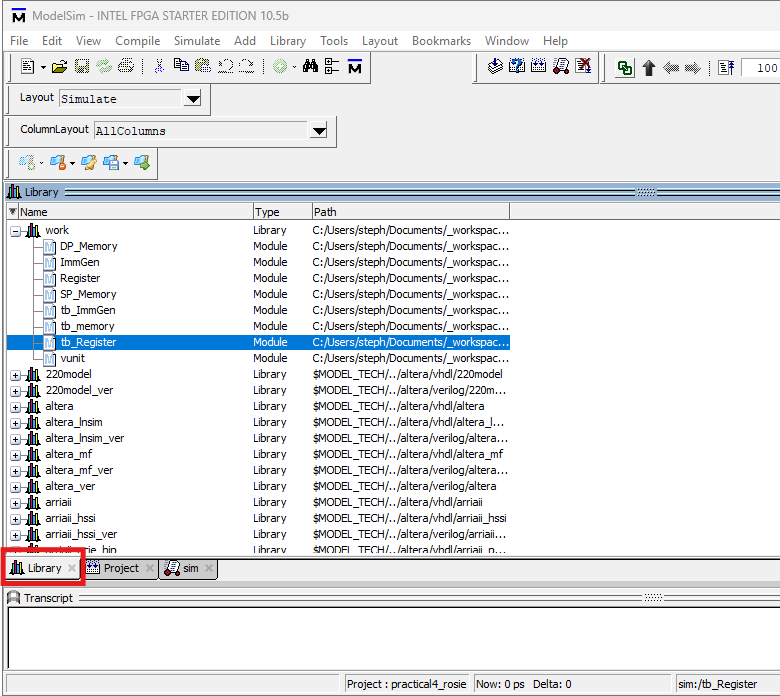Click the Simulate scroll-on-wheels icon
780x696 pixels.
[x=561, y=66]
